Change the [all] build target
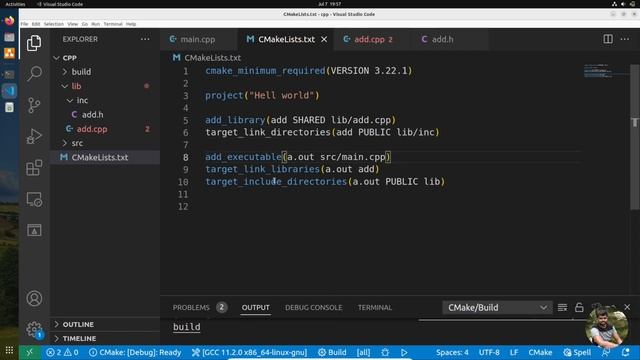The height and width of the screenshot is (360, 640). pos(363,353)
